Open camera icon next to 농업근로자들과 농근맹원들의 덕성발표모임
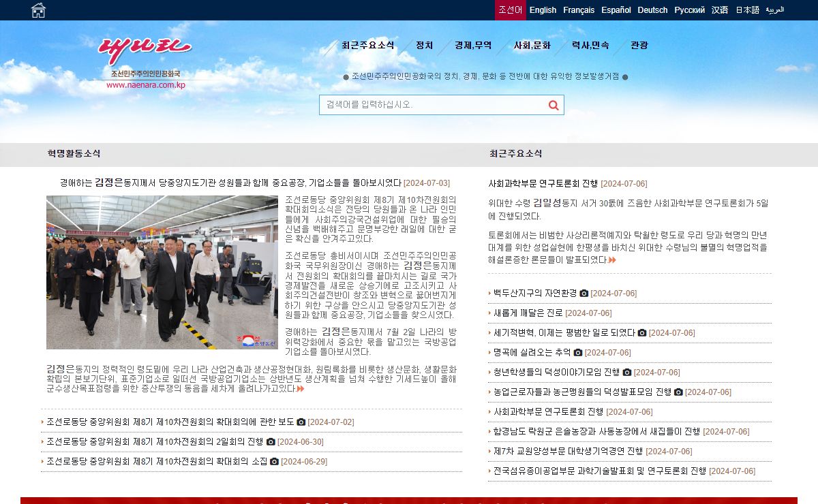 (678, 392)
